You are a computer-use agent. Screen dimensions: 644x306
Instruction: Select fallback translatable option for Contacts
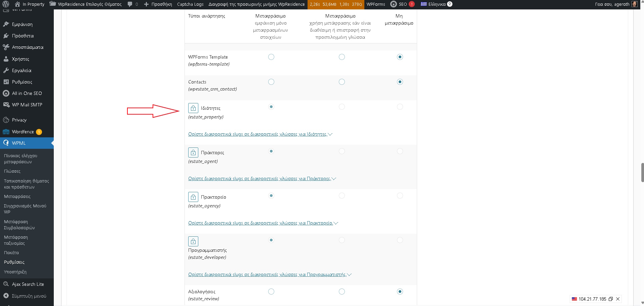[x=341, y=82]
